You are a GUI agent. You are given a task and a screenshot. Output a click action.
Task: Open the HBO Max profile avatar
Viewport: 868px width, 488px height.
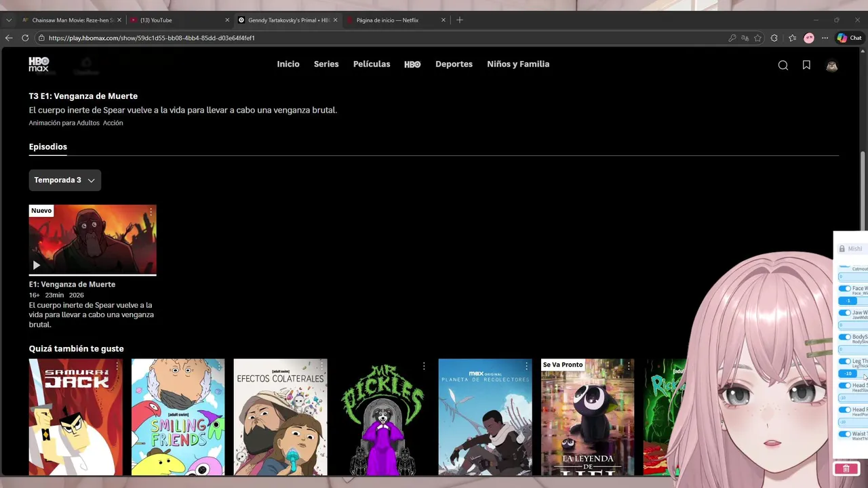[x=831, y=65]
